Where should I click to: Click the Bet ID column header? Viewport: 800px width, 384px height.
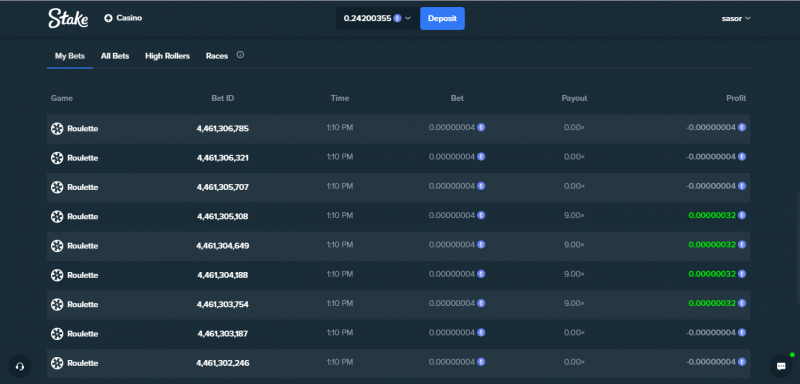[223, 98]
